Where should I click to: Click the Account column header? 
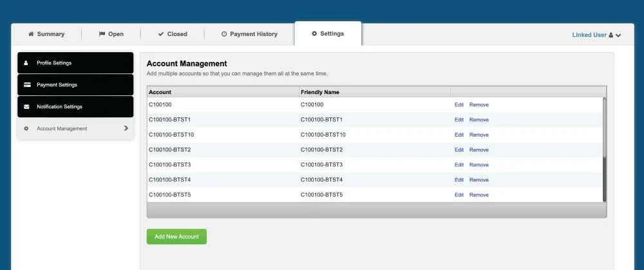pyautogui.click(x=223, y=92)
